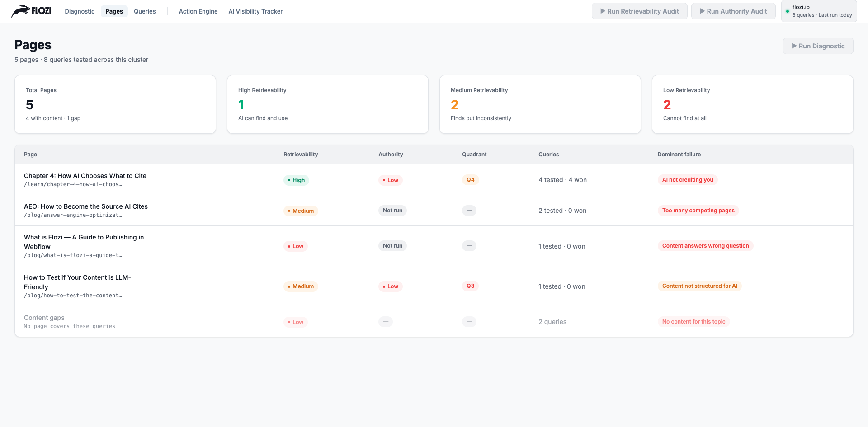This screenshot has height=427, width=868.
Task: Click the Quadrant column header
Action: click(x=474, y=155)
